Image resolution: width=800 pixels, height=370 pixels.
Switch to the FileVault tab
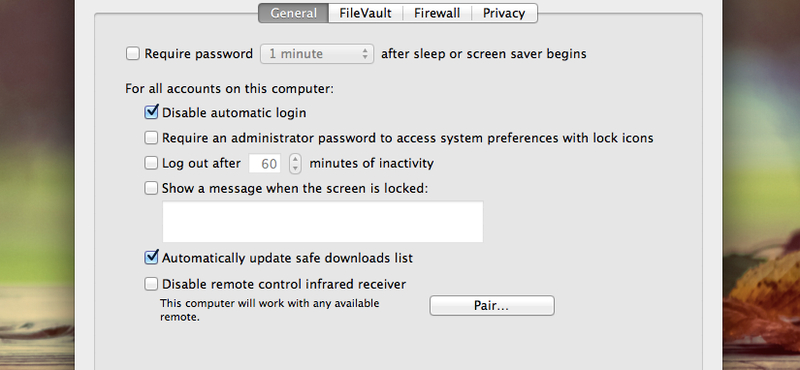pos(365,13)
